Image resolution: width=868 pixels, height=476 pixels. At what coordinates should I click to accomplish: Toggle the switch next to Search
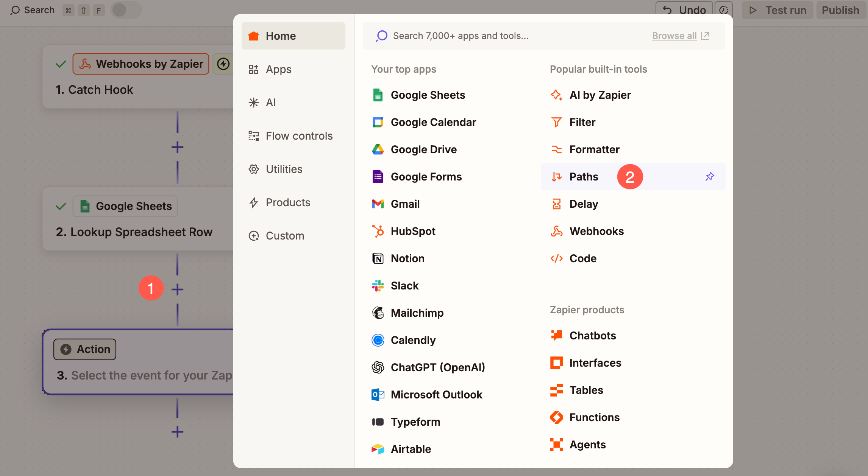126,10
